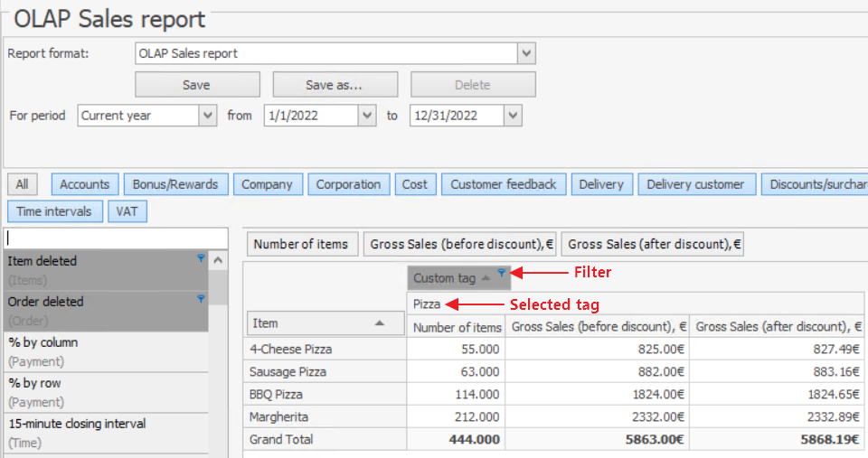This screenshot has height=458, width=868.
Task: Click the Save button
Action: point(196,85)
